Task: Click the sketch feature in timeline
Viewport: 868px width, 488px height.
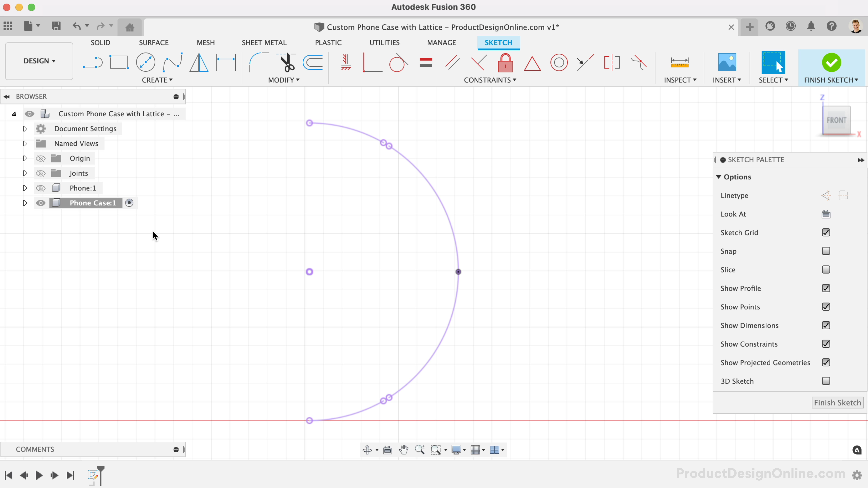Action: click(x=93, y=475)
